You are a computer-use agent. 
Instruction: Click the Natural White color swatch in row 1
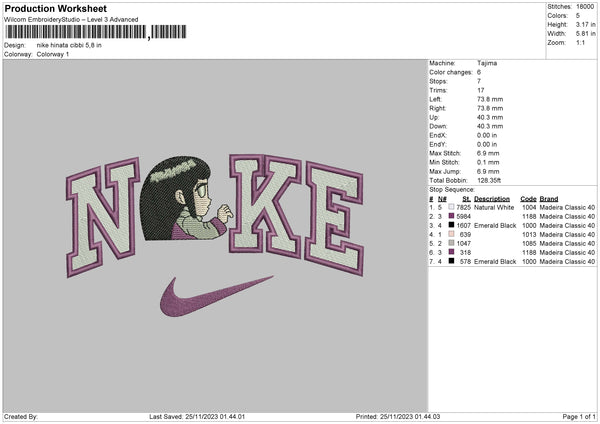pos(452,207)
